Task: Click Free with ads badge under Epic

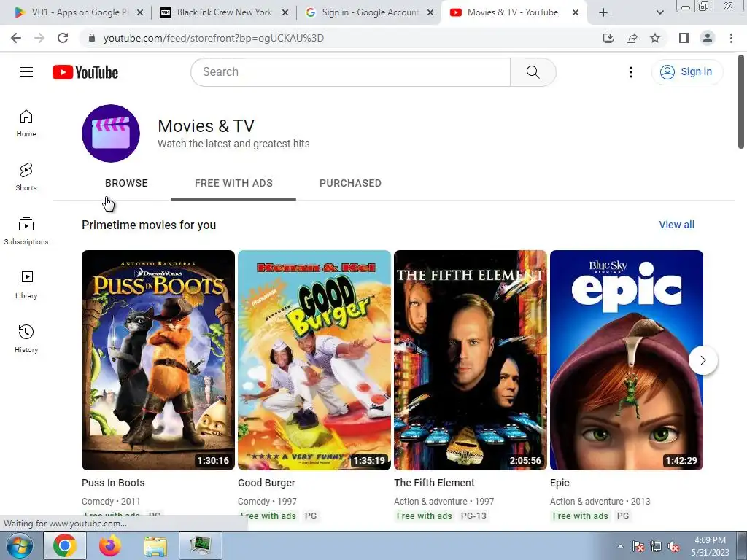Action: (x=580, y=516)
